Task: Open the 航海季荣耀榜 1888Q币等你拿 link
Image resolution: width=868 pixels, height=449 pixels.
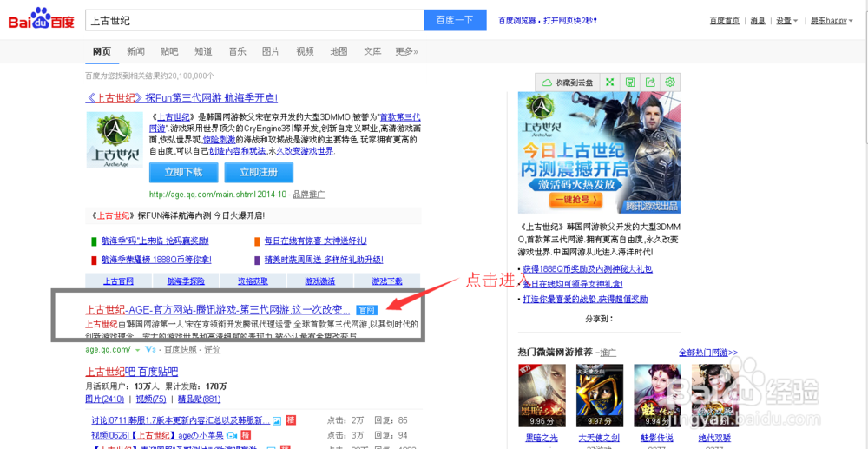Action: (156, 259)
